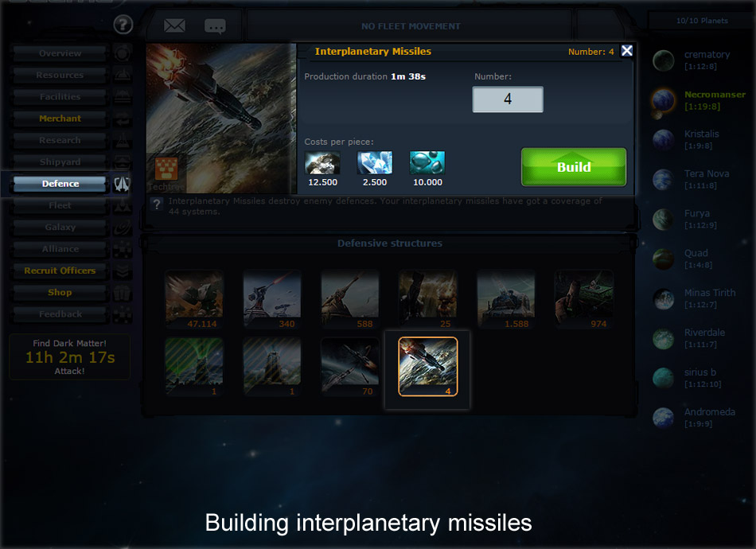Click the metal resource cost icon
This screenshot has width=756, height=549.
coord(322,163)
